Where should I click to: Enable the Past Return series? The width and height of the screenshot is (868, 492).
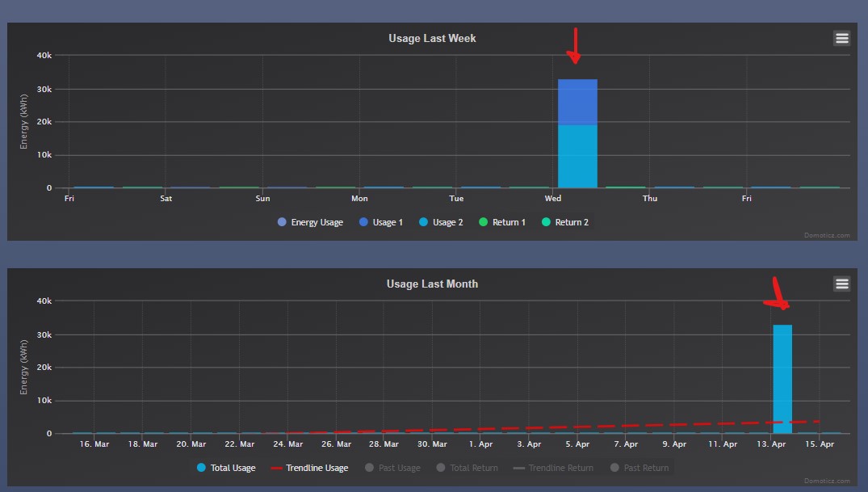click(x=639, y=468)
